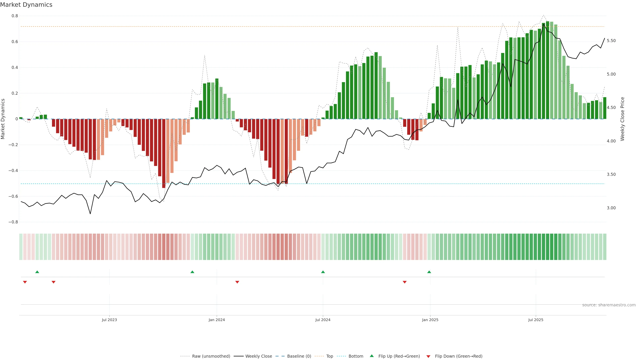The height and width of the screenshot is (362, 644).
Task: Click the Top legend entry
Action: 330,356
